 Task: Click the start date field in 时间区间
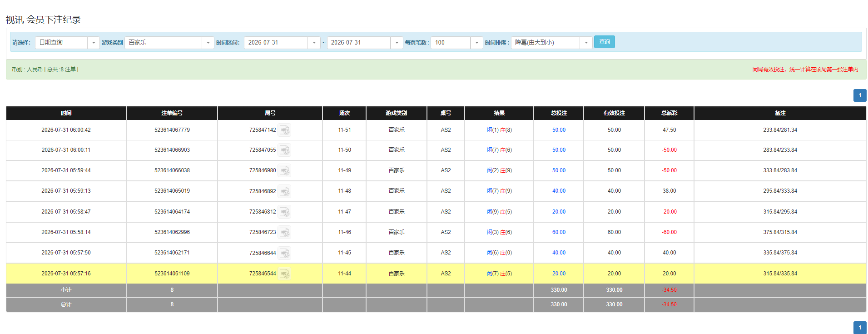click(x=276, y=43)
